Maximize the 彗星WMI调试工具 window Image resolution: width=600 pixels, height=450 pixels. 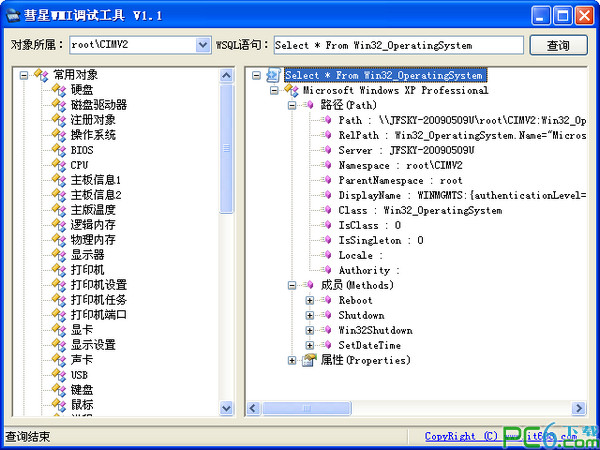pyautogui.click(x=562, y=16)
